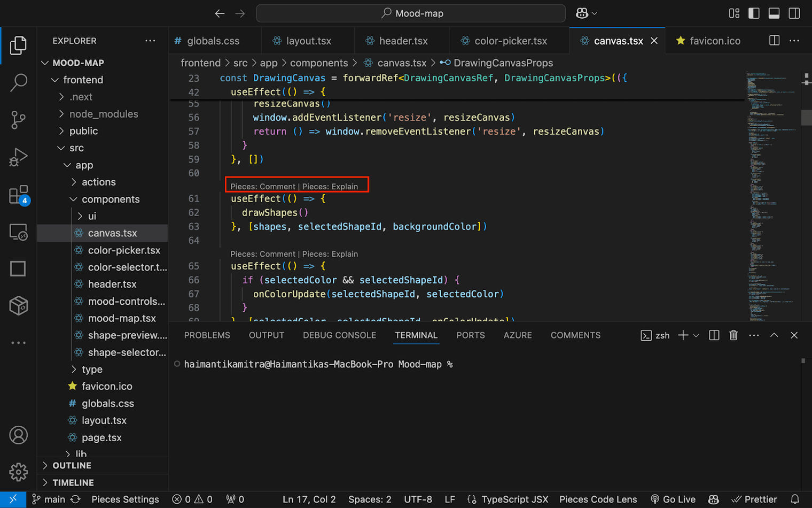Open Extensions view with badge 4
Screen dimensions: 812x508
click(x=18, y=195)
